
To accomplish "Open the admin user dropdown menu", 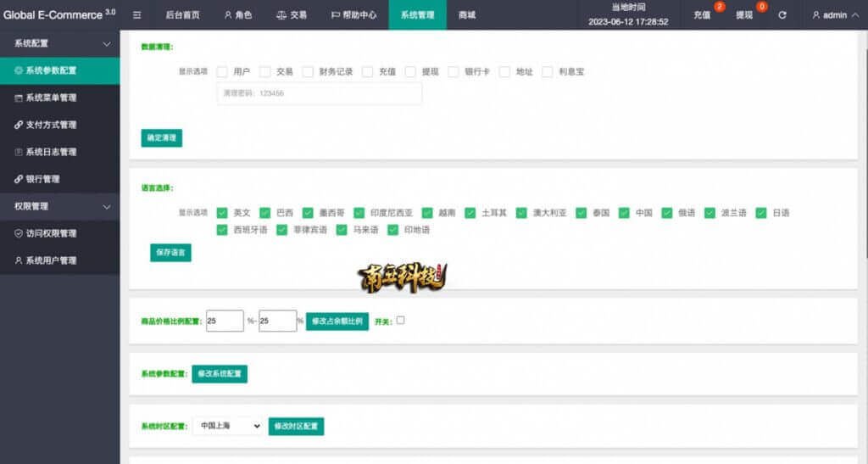I will tap(835, 15).
